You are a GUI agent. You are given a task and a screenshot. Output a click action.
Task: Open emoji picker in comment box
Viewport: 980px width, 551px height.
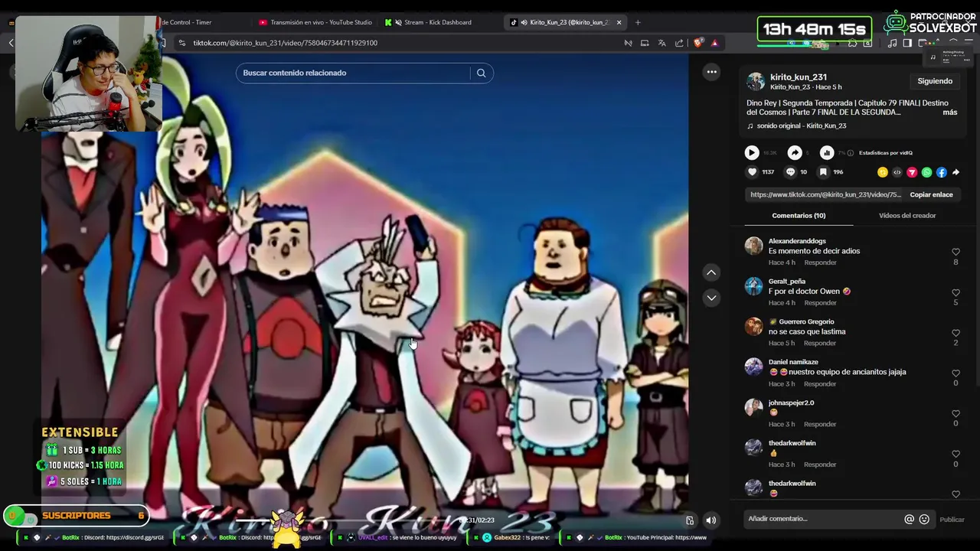point(924,519)
